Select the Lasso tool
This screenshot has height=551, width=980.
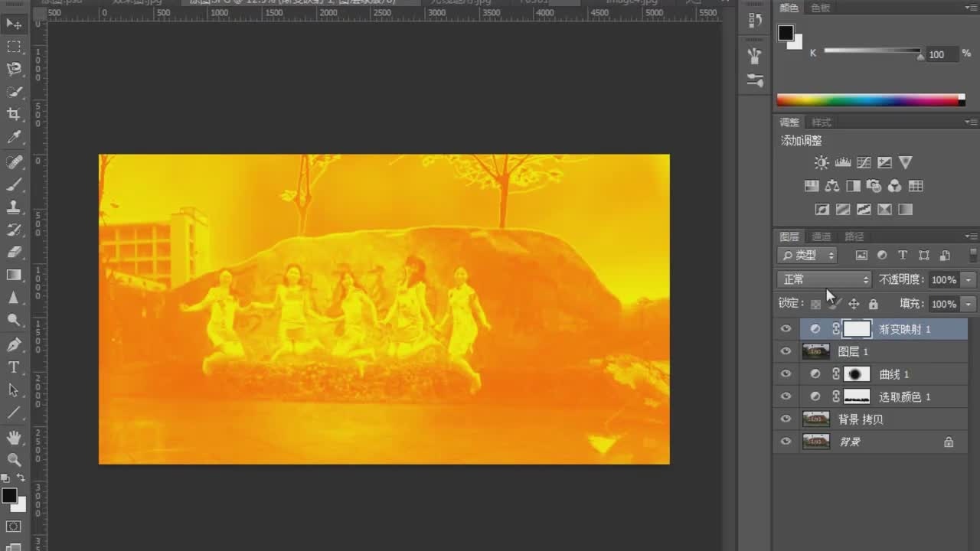(14, 70)
